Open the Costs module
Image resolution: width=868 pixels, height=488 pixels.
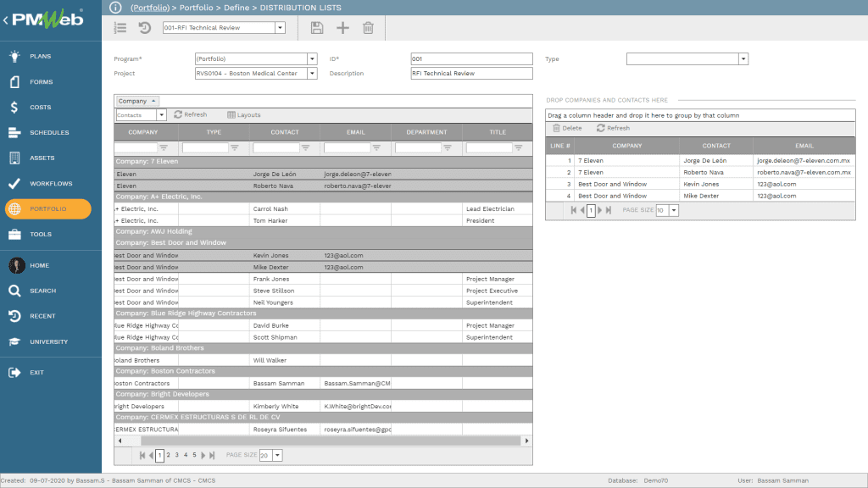[40, 107]
